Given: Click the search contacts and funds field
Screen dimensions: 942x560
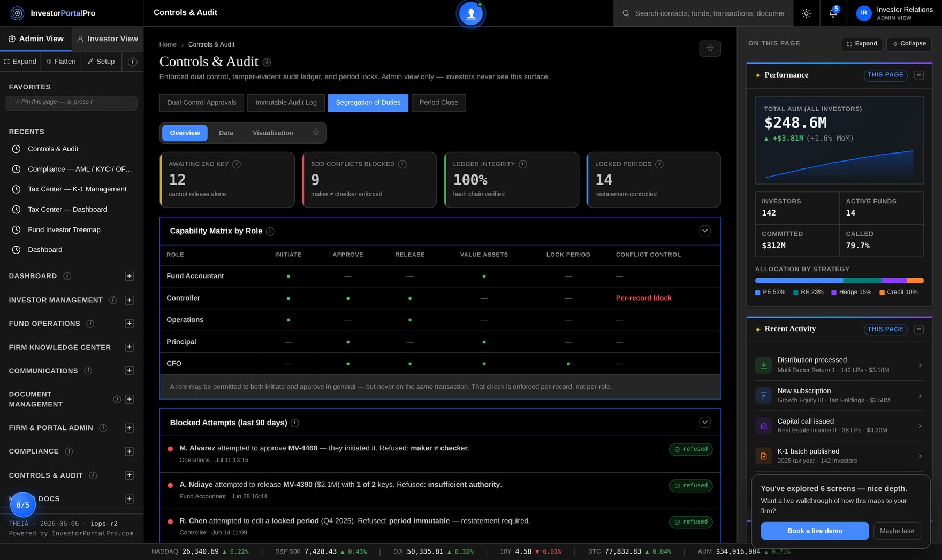Looking at the screenshot, I should (x=709, y=13).
